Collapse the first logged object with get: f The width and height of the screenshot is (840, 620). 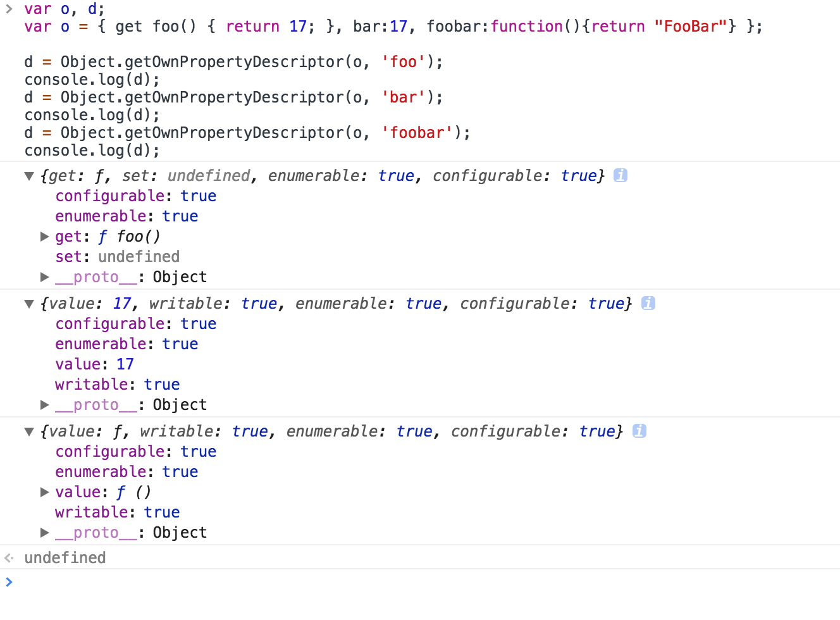29,177
